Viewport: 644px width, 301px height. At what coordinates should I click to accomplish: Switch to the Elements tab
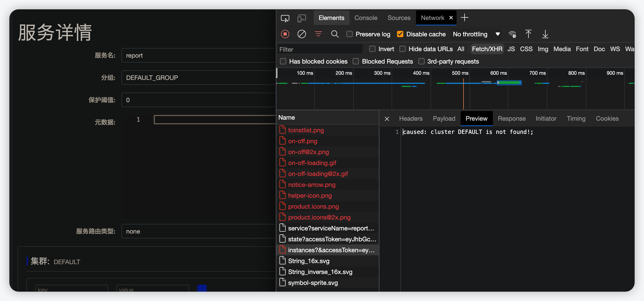click(x=331, y=18)
